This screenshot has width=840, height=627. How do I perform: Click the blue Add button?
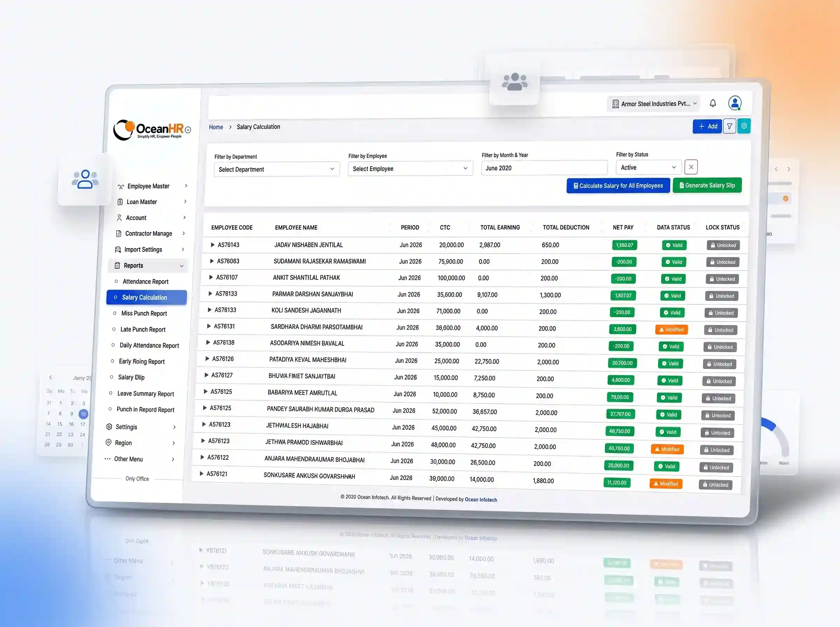[707, 126]
